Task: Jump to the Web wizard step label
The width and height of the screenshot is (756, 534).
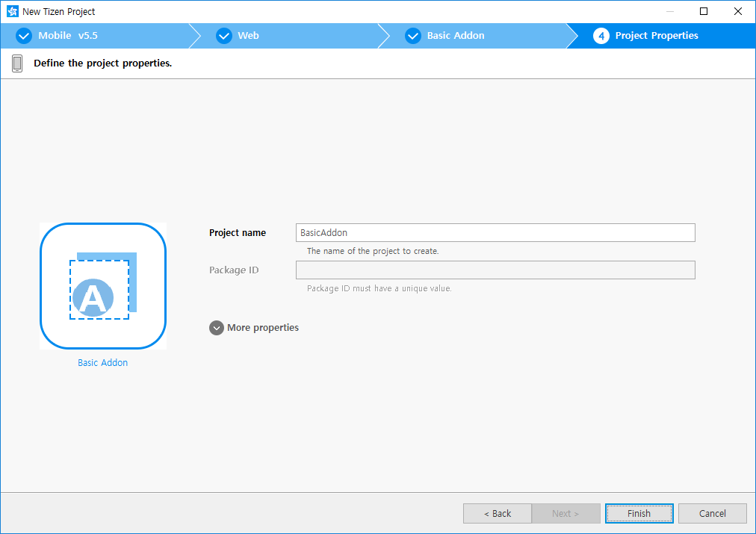Action: (x=248, y=36)
